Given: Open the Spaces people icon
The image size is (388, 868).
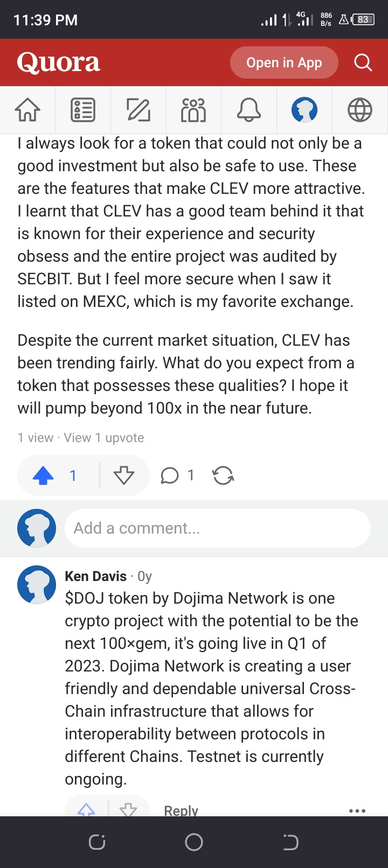Looking at the screenshot, I should [193, 110].
